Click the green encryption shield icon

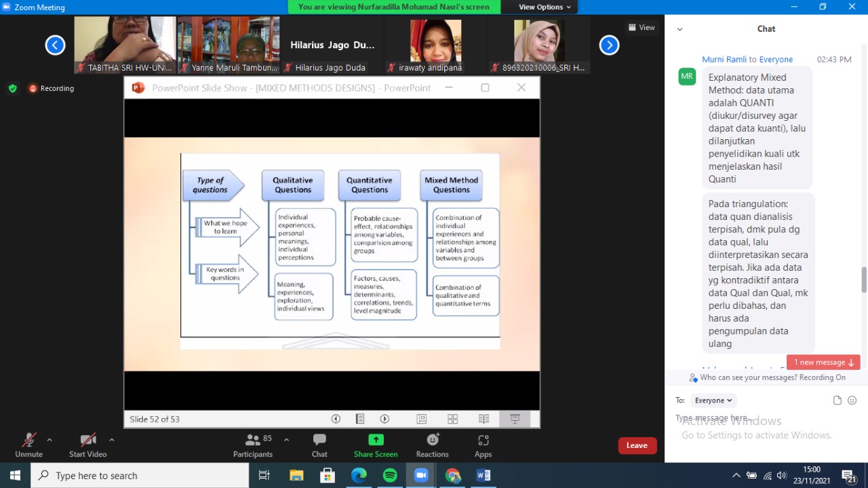pyautogui.click(x=12, y=88)
